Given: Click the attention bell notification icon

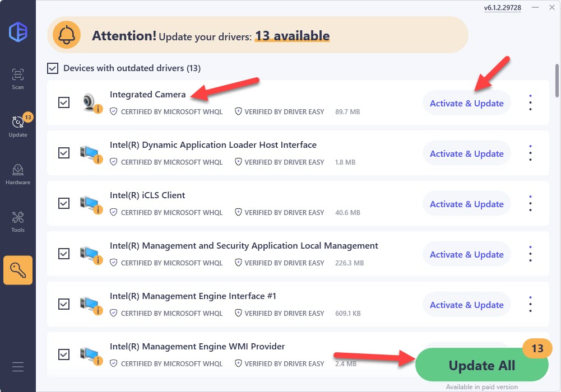Looking at the screenshot, I should (x=67, y=35).
